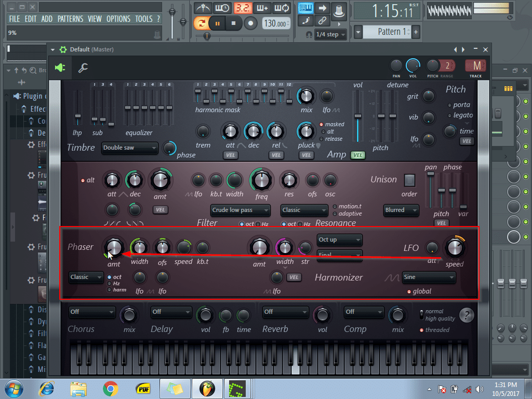
Task: Open the Oct up harmonizer dropdown
Action: coord(339,240)
